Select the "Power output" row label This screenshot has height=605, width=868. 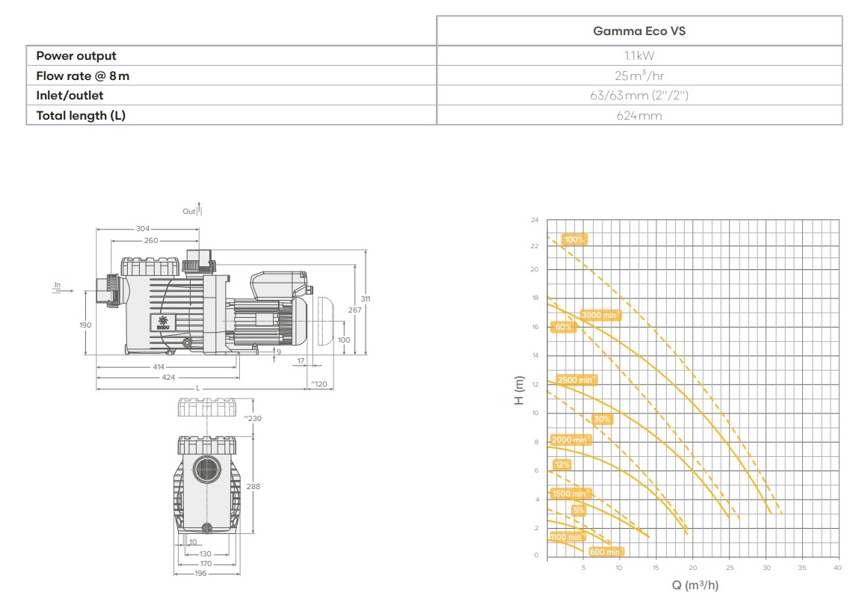(x=76, y=56)
